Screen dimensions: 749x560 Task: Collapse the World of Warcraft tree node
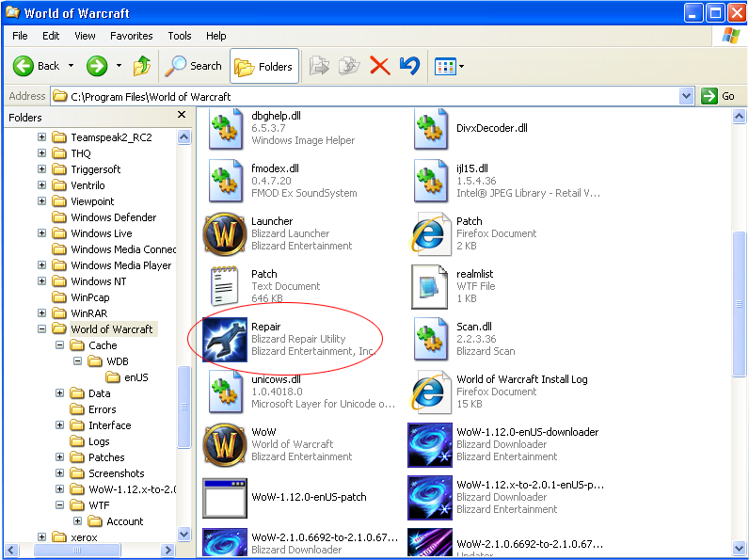(42, 329)
